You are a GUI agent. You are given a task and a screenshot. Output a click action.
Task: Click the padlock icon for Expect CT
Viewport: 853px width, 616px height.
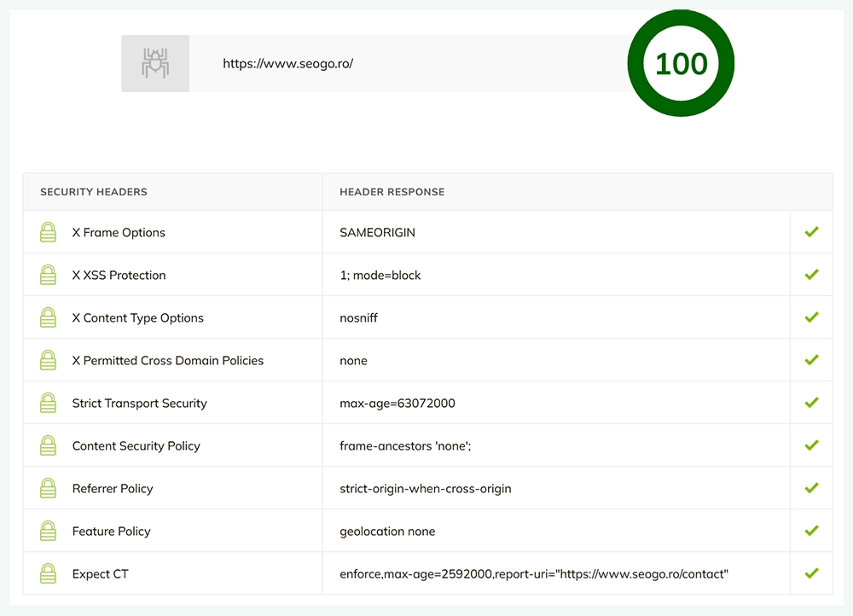pyautogui.click(x=49, y=573)
